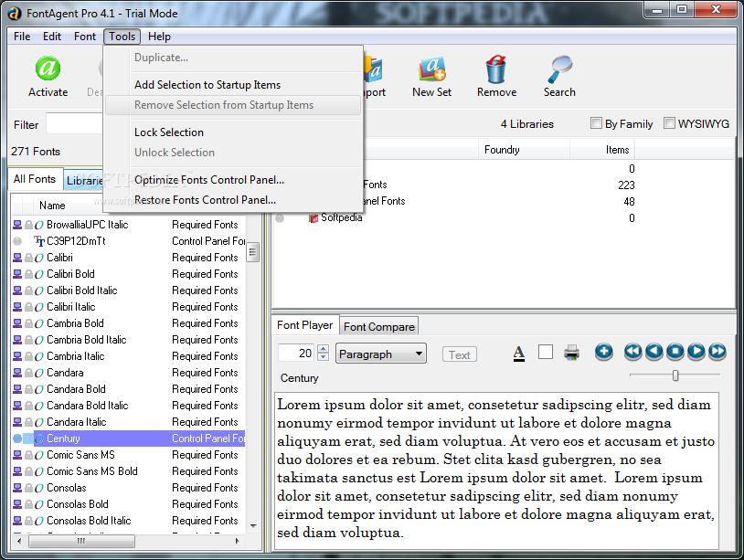Viewport: 744px width, 560px height.
Task: Select the Consolas Bold Italic font
Action: [128, 521]
